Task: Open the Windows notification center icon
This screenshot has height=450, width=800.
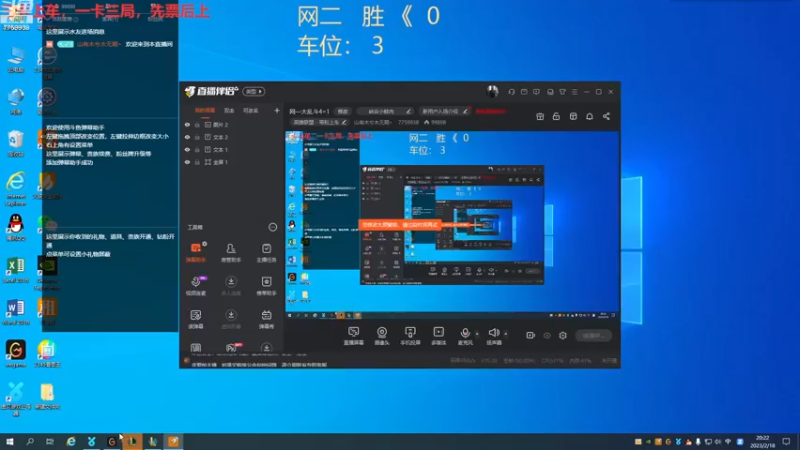Action: [786, 442]
